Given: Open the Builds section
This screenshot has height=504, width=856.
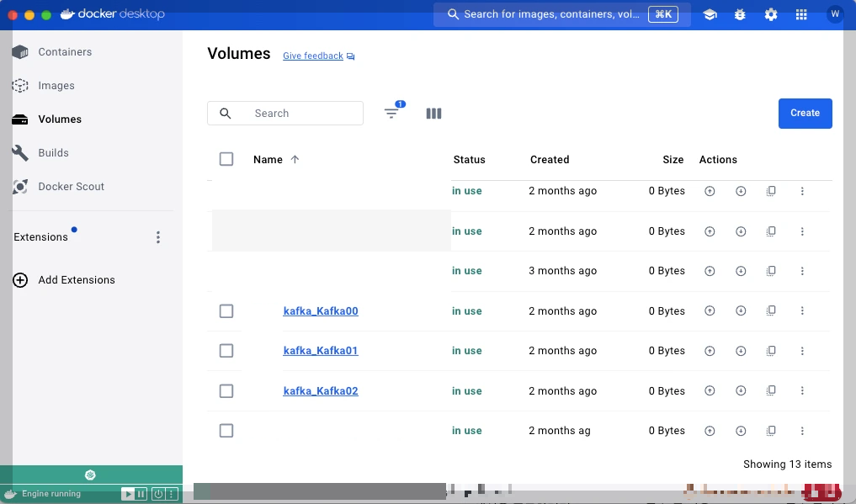Looking at the screenshot, I should pos(54,152).
